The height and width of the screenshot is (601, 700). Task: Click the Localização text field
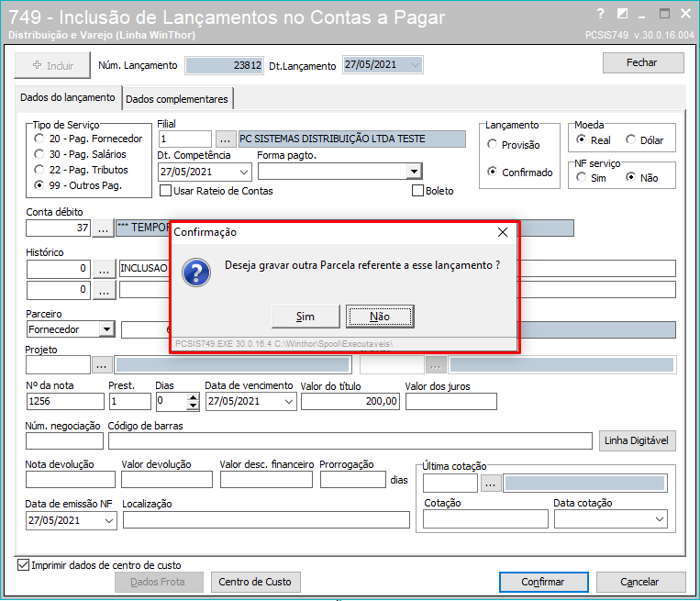click(x=266, y=520)
